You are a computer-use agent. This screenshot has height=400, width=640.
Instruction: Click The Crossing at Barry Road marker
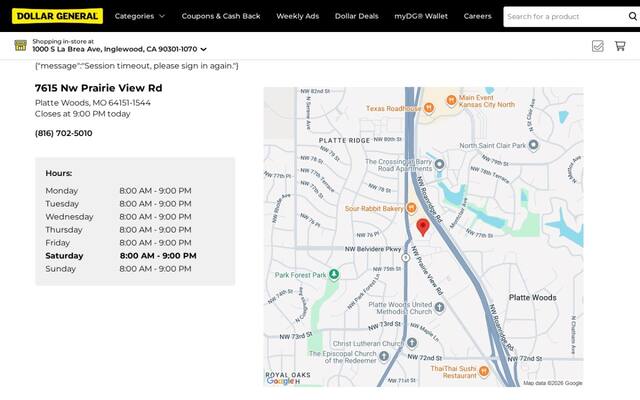(439, 164)
